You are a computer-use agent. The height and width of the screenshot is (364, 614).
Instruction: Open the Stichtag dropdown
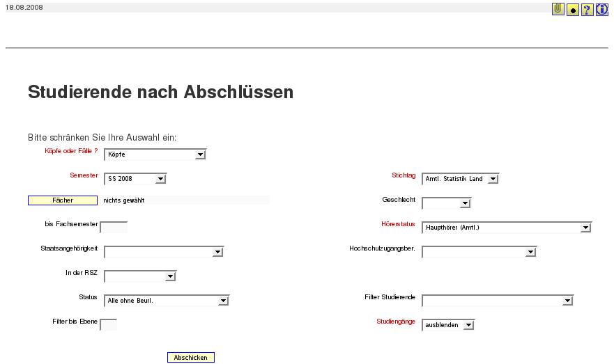(461, 179)
